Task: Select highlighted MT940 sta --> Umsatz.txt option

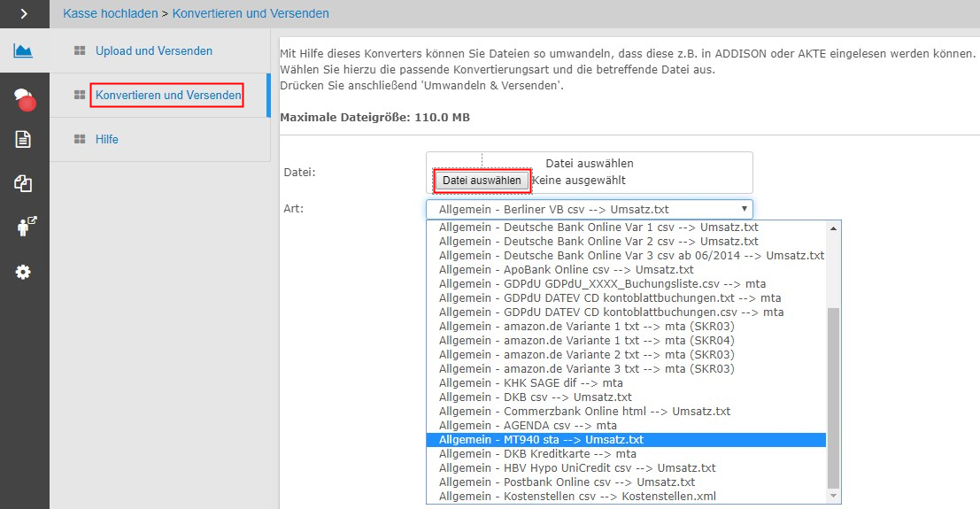Action: (x=626, y=440)
